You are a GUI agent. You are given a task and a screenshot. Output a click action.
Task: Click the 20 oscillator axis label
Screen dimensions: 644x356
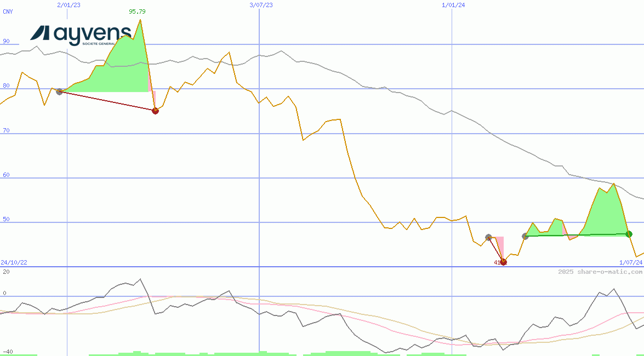[6, 272]
